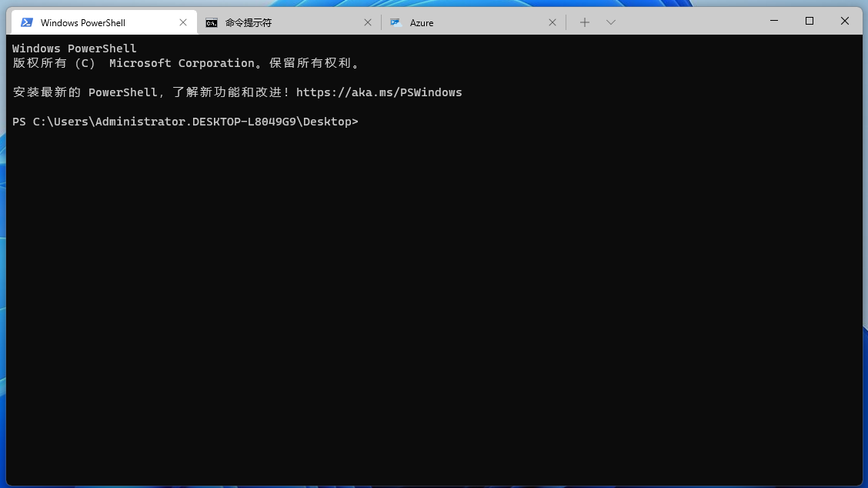Close the 命令提示符 tab
Viewport: 868px width, 488px height.
[368, 22]
